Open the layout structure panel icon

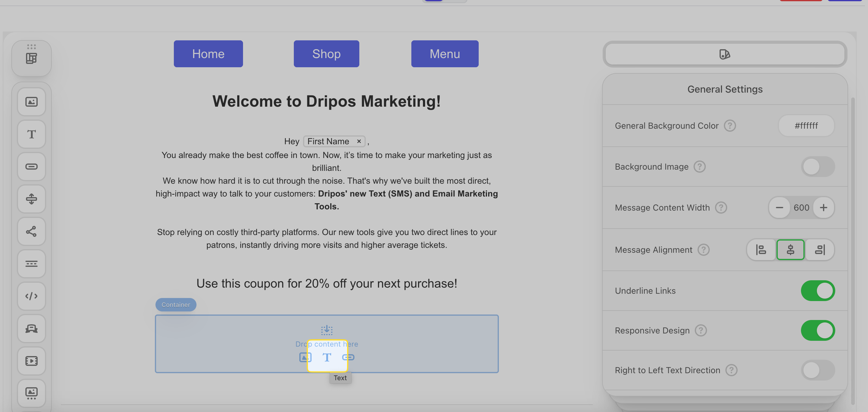[31, 58]
